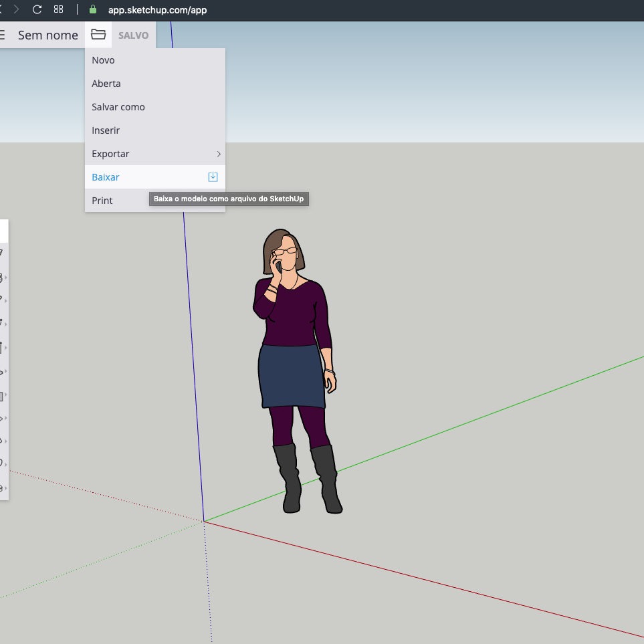Click Print in the file menu
This screenshot has height=644, width=644.
pyautogui.click(x=102, y=201)
